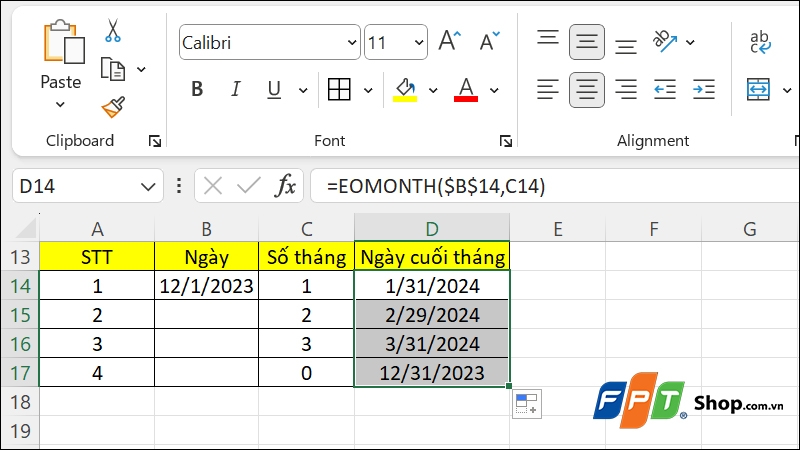Expand the Copy options arrow
Image resolution: width=800 pixels, height=450 pixels.
click(x=141, y=69)
